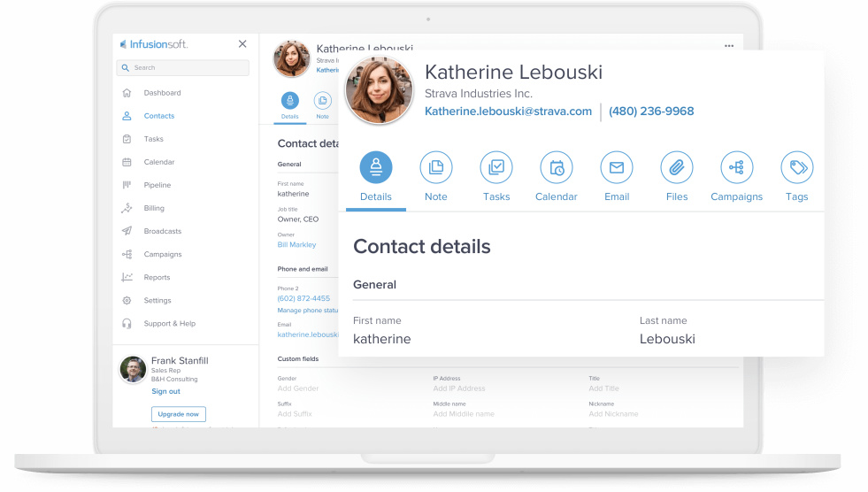
Task: Close the sidebar with the X icon
Action: [242, 43]
